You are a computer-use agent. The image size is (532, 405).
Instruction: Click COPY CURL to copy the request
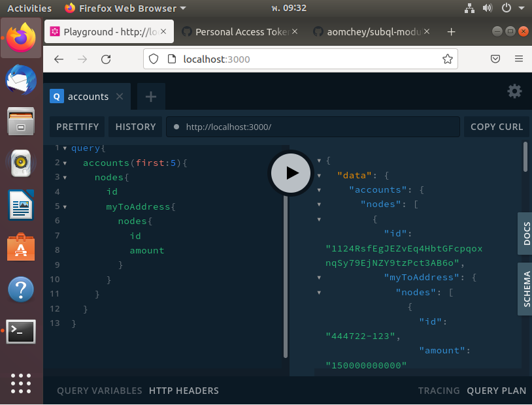[x=496, y=127]
